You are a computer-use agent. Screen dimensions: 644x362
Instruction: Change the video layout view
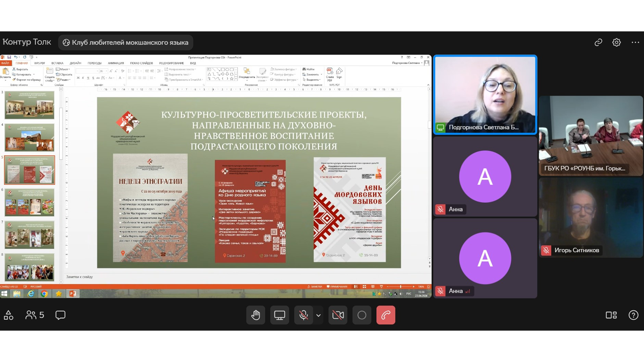click(x=611, y=315)
